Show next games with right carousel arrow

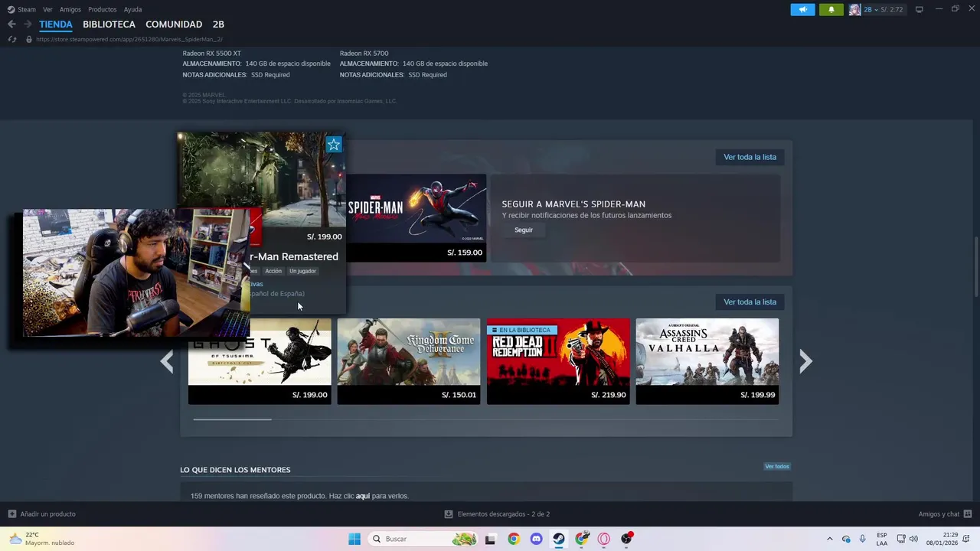(805, 361)
